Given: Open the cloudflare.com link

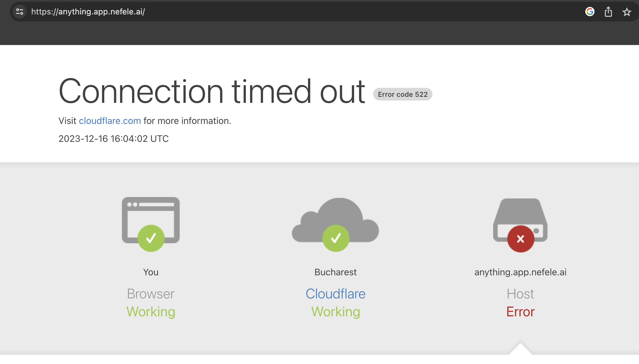Looking at the screenshot, I should (x=110, y=121).
